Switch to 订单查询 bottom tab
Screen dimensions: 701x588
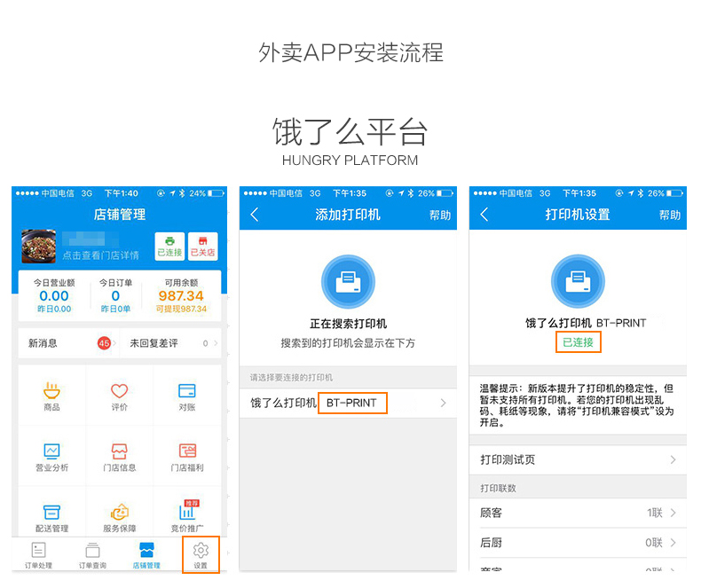92,555
